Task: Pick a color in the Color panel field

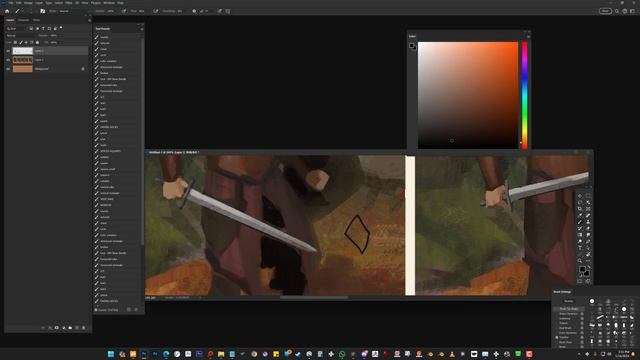Action: pyautogui.click(x=468, y=95)
